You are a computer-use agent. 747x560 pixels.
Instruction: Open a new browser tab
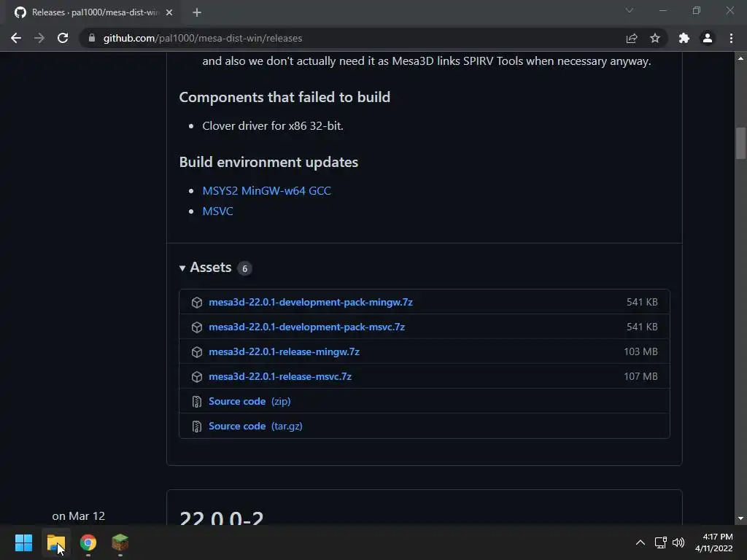[x=197, y=12]
